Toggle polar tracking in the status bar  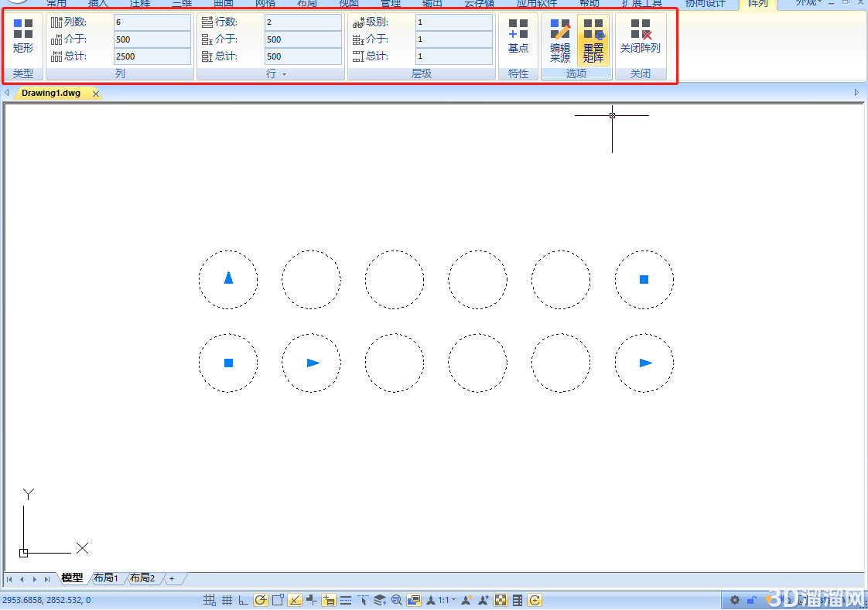tap(261, 600)
